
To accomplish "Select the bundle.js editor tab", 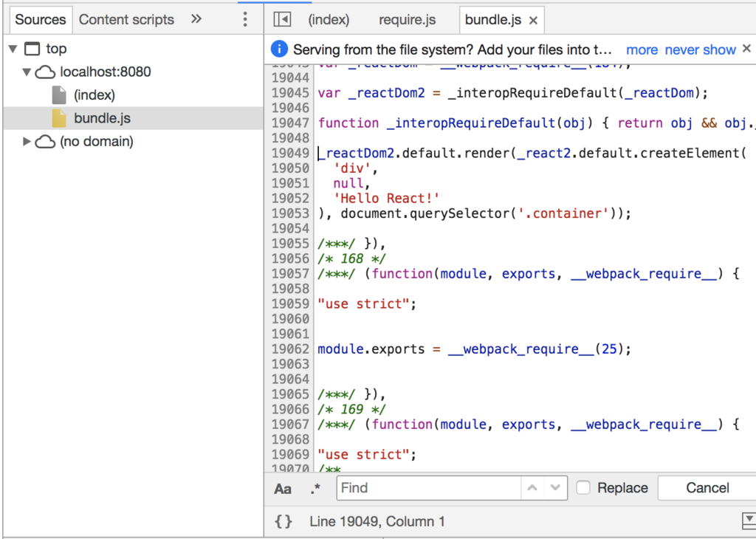I will [492, 20].
